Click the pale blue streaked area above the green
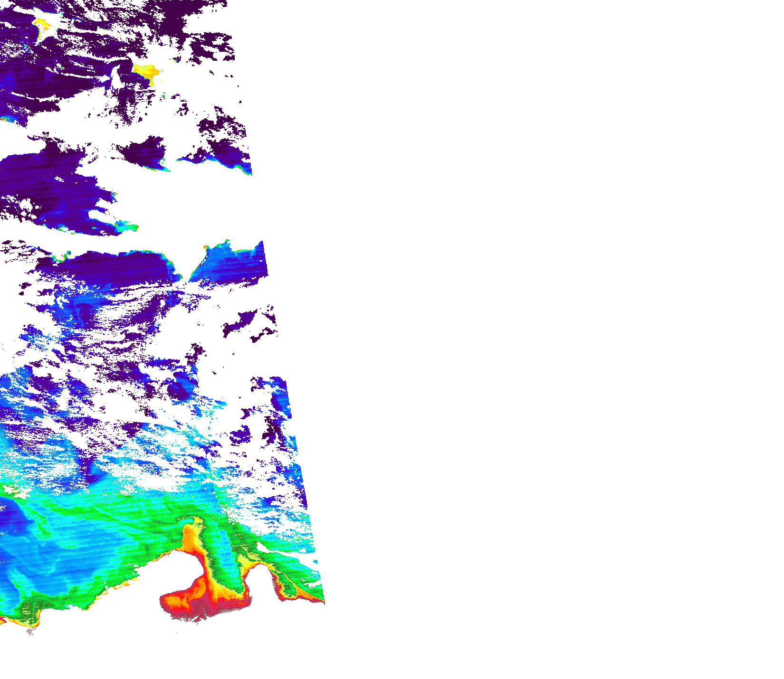This screenshot has height=679, width=784. pos(143,456)
